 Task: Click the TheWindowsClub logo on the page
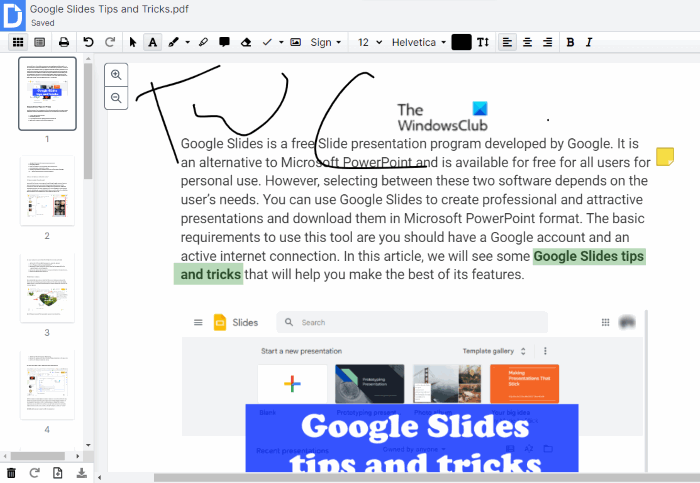(x=442, y=117)
